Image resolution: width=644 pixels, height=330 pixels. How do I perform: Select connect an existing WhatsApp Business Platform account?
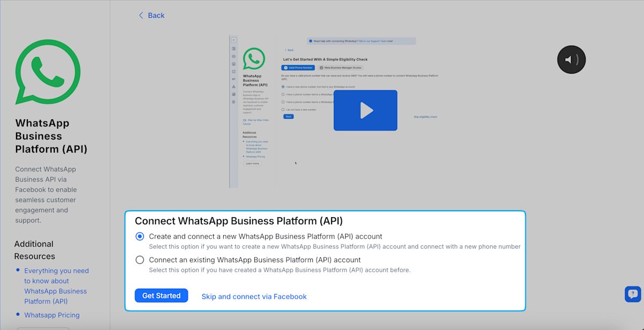tap(140, 260)
